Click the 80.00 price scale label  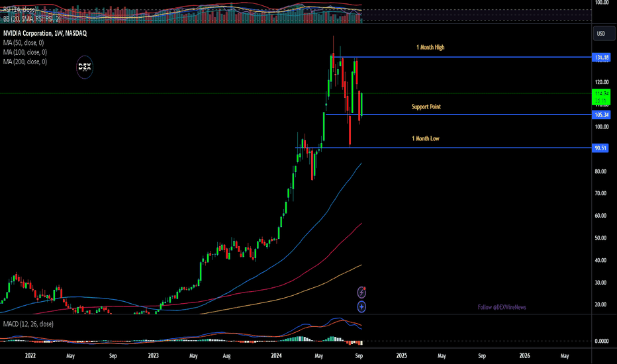tap(601, 171)
